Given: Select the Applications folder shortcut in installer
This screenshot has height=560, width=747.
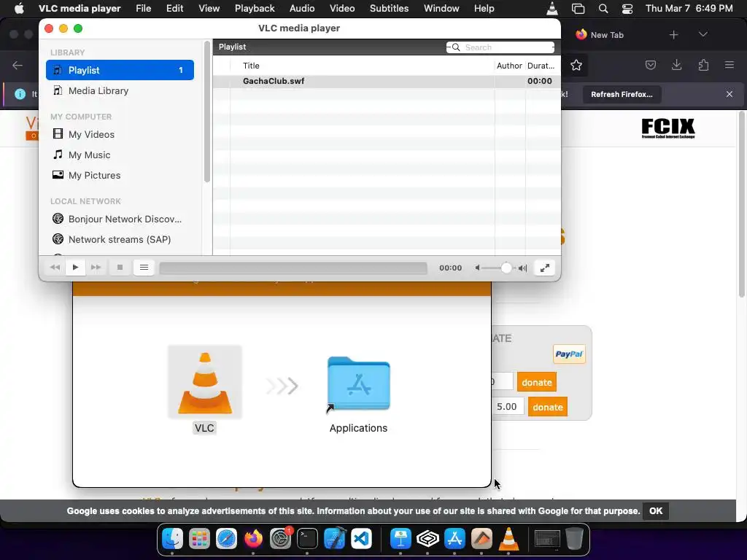Looking at the screenshot, I should pos(359,384).
